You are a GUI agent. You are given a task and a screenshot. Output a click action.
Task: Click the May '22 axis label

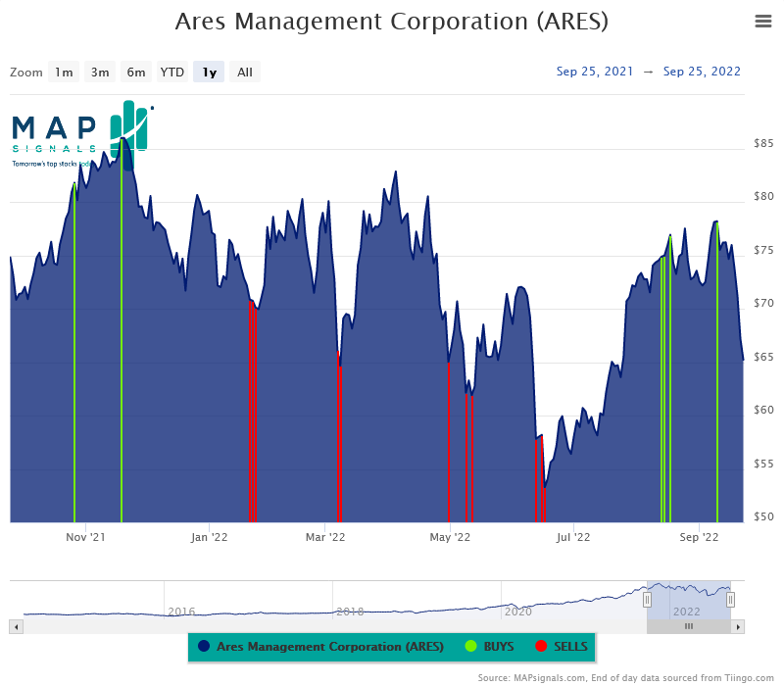pos(450,537)
